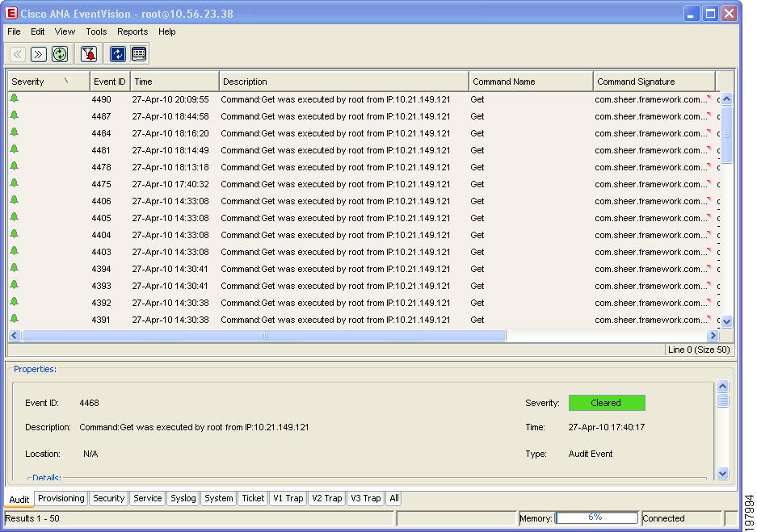Click the bell icon for event 4481

coord(15,149)
